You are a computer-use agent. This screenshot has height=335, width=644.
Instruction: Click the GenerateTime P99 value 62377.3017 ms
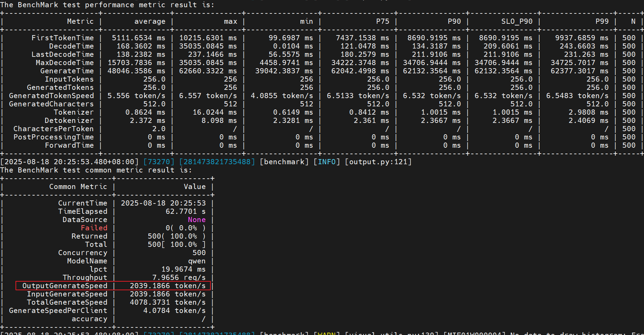click(580, 71)
